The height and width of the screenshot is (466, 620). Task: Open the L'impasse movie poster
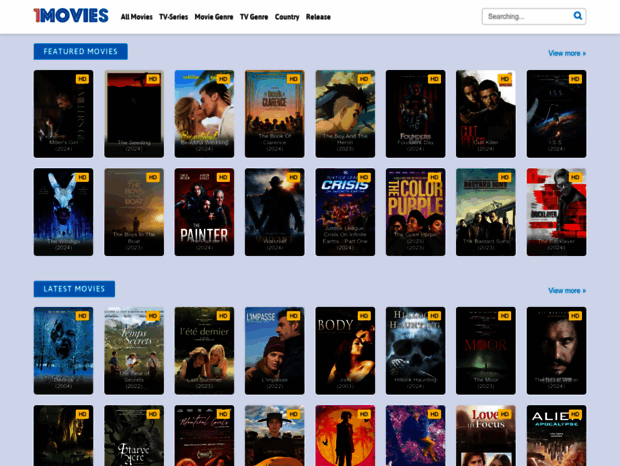point(274,351)
